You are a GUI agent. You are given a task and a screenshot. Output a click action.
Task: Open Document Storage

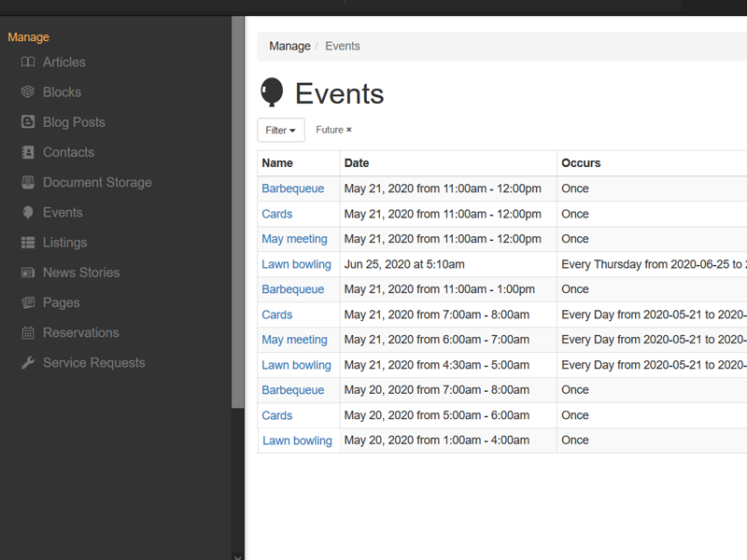(97, 182)
